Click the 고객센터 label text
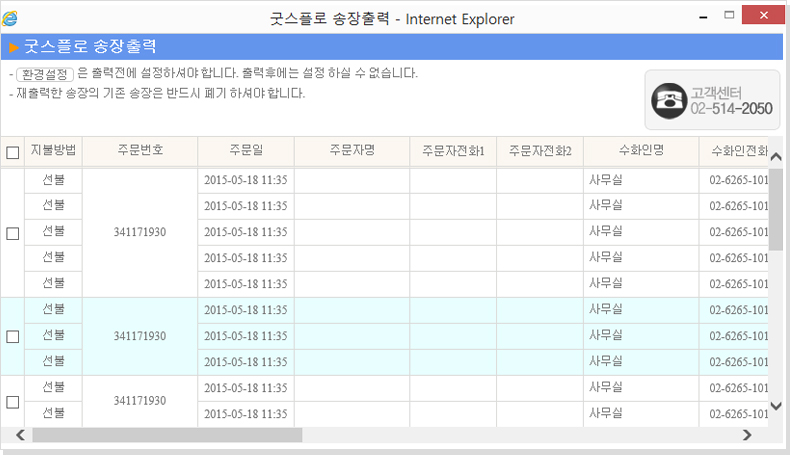 716,93
